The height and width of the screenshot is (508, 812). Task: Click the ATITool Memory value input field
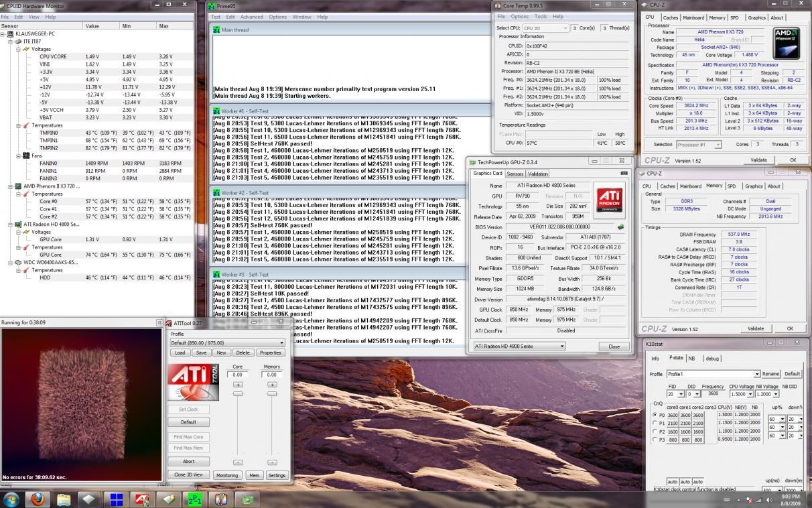271,375
